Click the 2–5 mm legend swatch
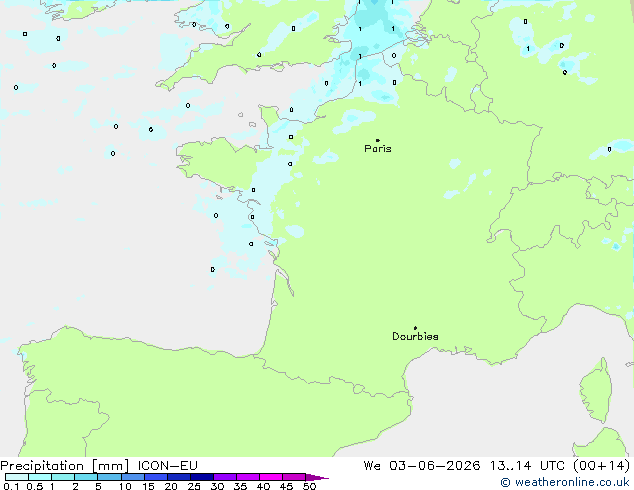The image size is (634, 490). [86, 477]
